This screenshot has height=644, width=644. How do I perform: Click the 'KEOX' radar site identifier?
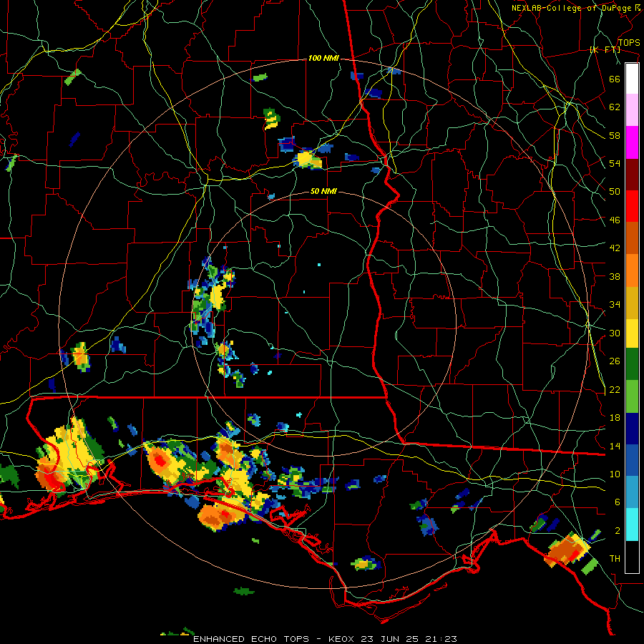343,639
